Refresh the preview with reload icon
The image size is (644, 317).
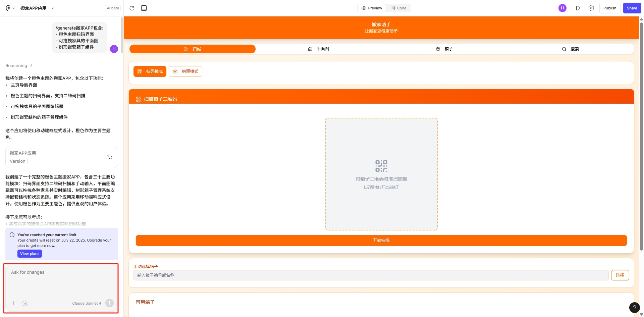[132, 8]
